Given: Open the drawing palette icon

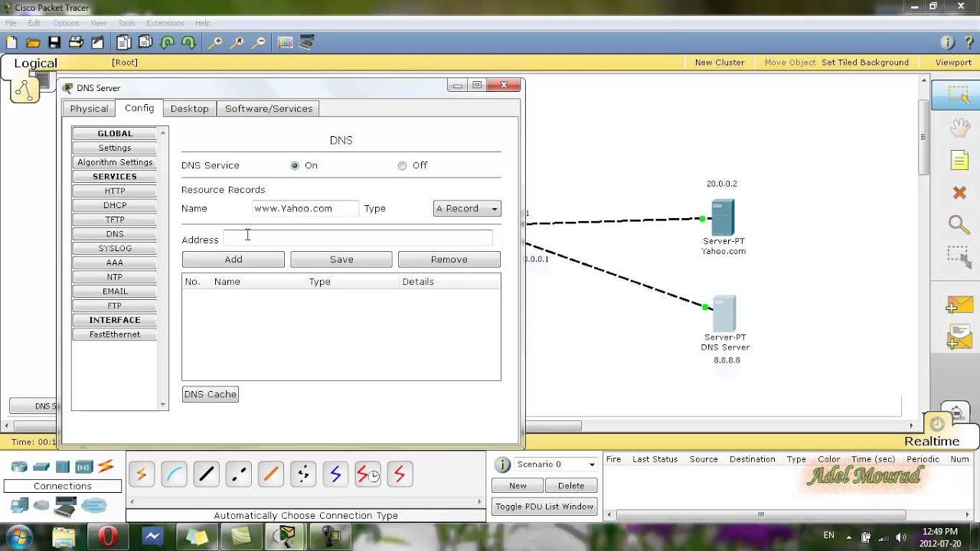Looking at the screenshot, I should [285, 43].
